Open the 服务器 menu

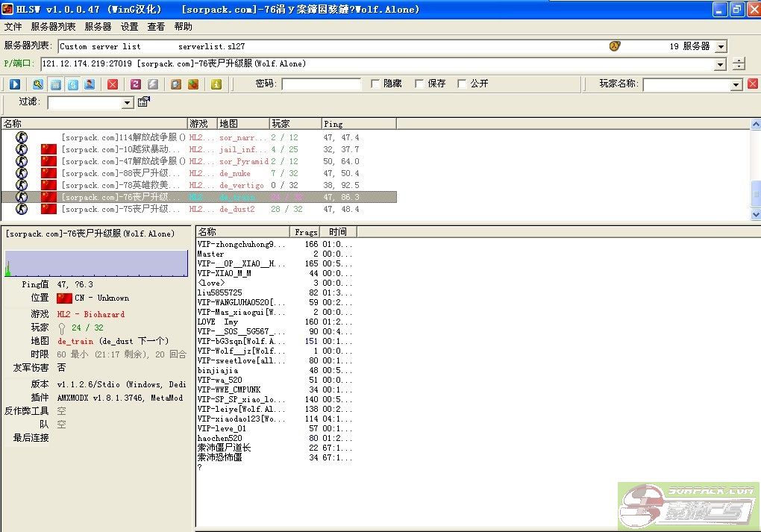(98, 27)
